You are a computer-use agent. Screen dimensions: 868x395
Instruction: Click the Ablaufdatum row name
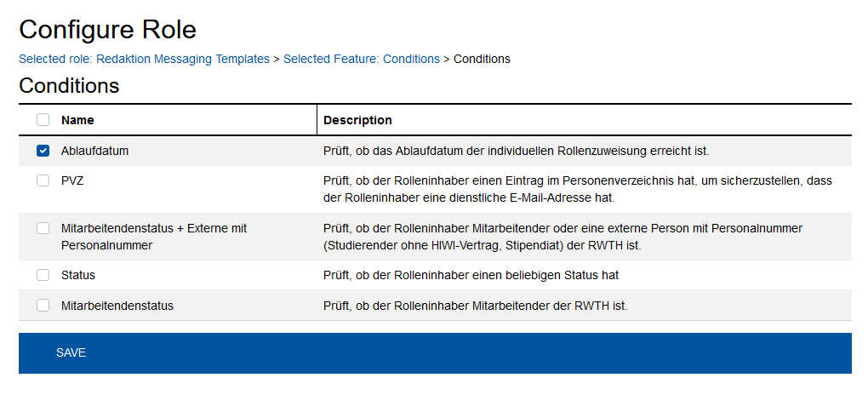[94, 151]
